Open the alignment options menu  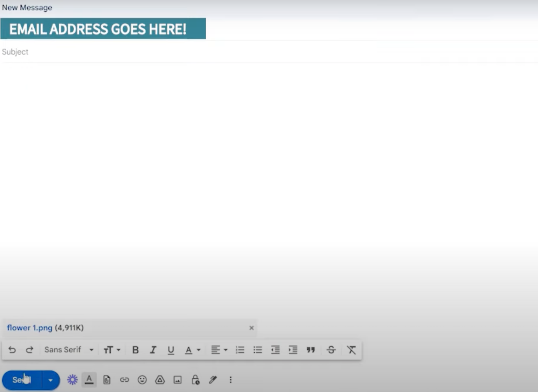218,349
